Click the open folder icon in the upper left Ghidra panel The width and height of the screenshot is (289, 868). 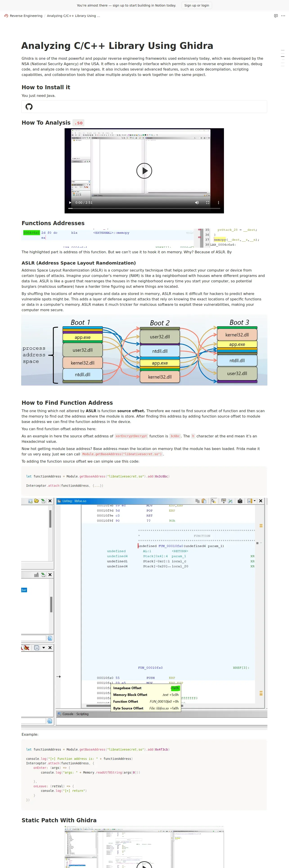pos(36,501)
